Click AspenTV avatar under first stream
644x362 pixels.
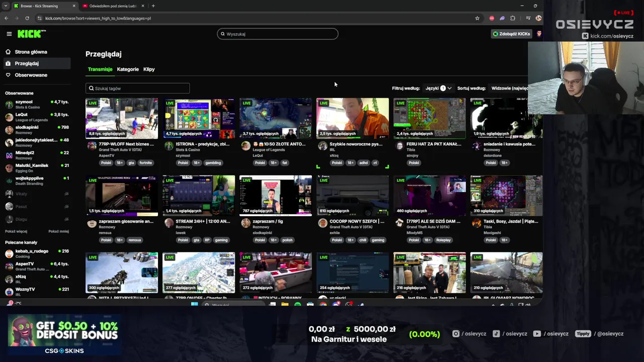tap(92, 146)
